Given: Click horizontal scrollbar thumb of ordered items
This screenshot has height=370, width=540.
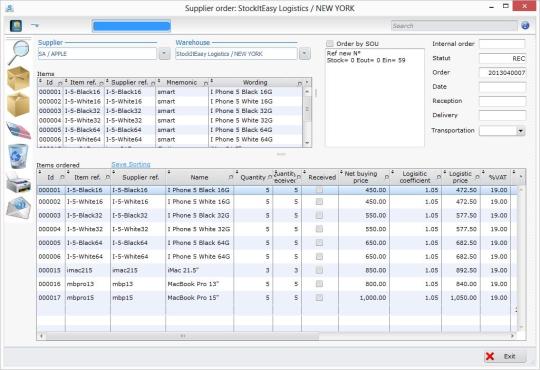Looking at the screenshot, I should tap(183, 336).
